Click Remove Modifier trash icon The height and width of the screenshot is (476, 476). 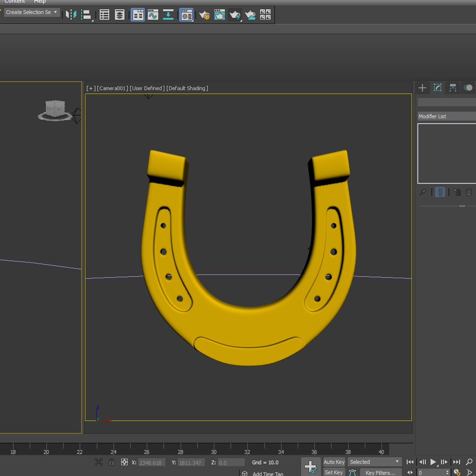(469, 192)
